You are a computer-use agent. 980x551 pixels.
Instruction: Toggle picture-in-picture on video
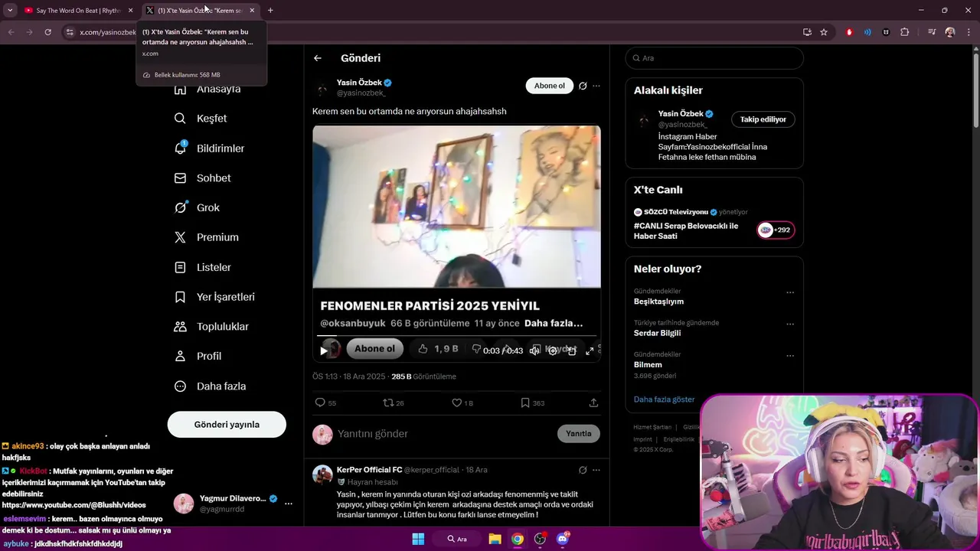572,350
